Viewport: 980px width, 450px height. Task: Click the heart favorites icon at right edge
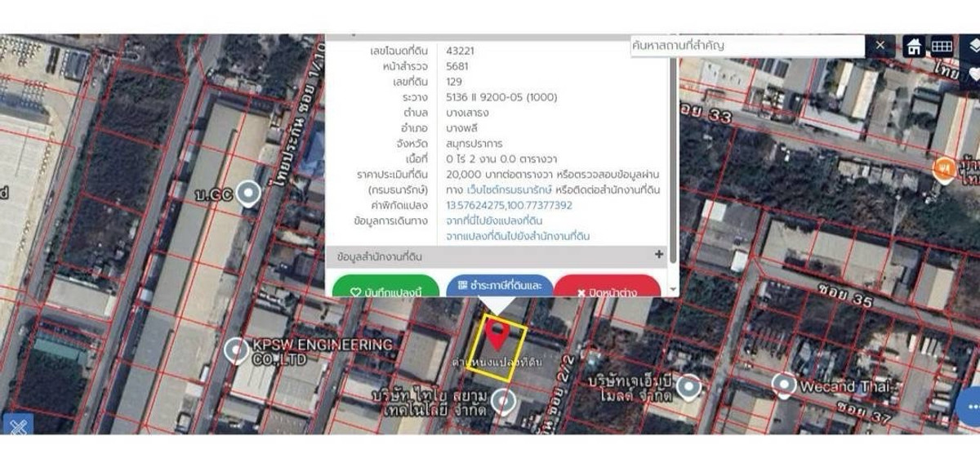973,74
